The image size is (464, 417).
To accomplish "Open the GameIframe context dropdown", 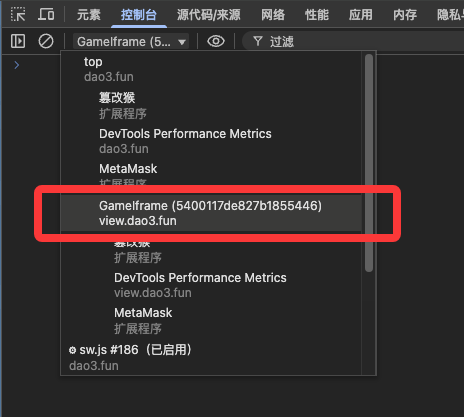I will click(x=131, y=42).
